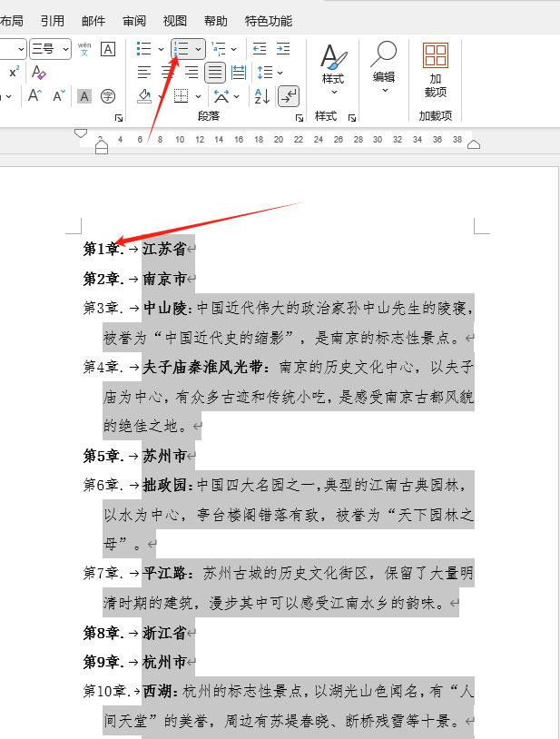The width and height of the screenshot is (560, 739).
Task: Click the sort icon
Action: pyautogui.click(x=262, y=96)
